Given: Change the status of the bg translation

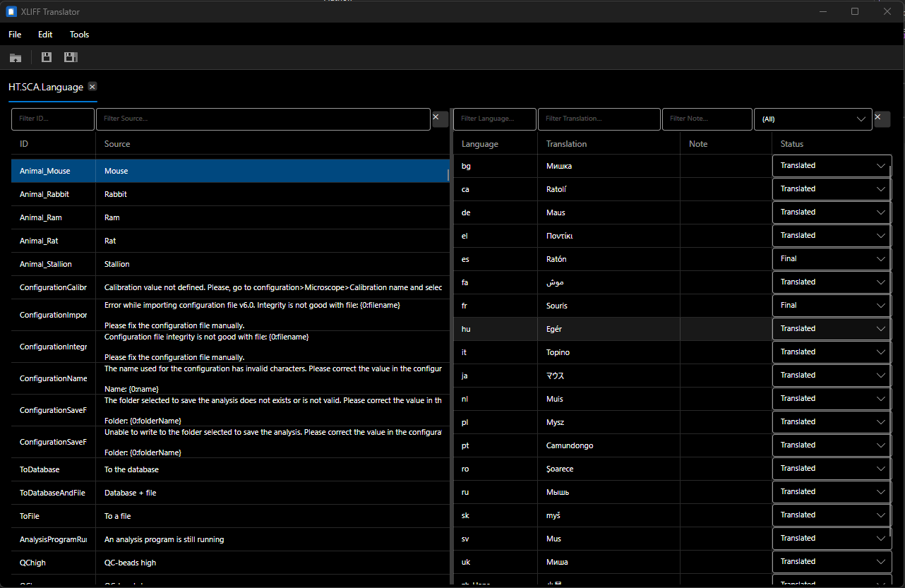Looking at the screenshot, I should point(832,166).
